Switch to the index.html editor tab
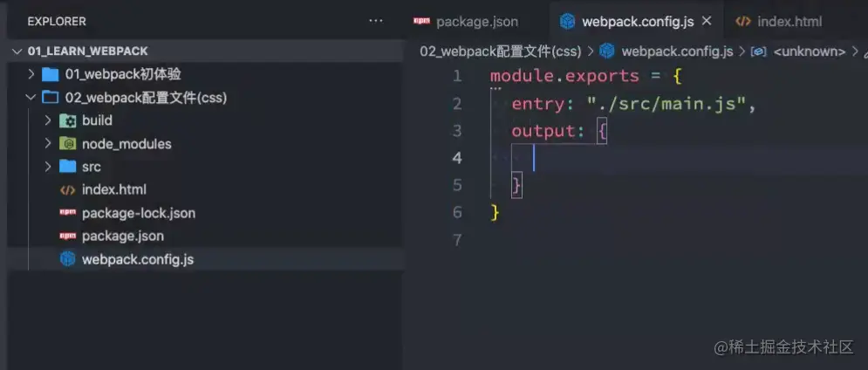The width and height of the screenshot is (868, 370). pyautogui.click(x=789, y=22)
